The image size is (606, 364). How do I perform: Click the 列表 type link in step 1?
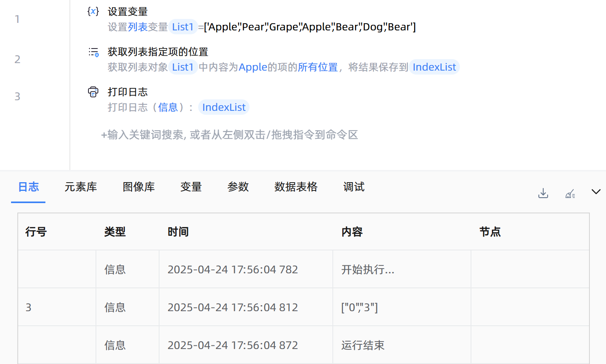pyautogui.click(x=138, y=27)
